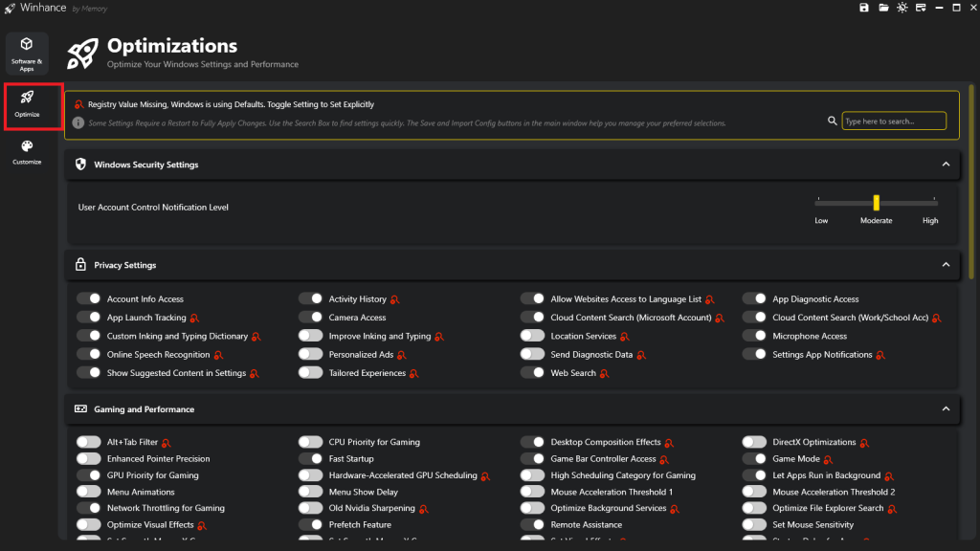980x551 pixels.
Task: Click registry-missing icon beside Activity History
Action: (x=394, y=299)
